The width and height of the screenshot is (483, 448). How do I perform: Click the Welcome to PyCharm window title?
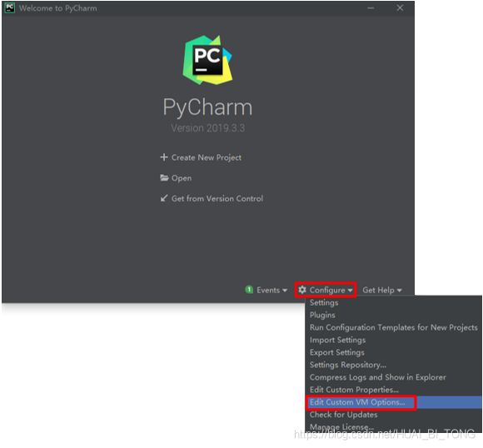pos(58,8)
